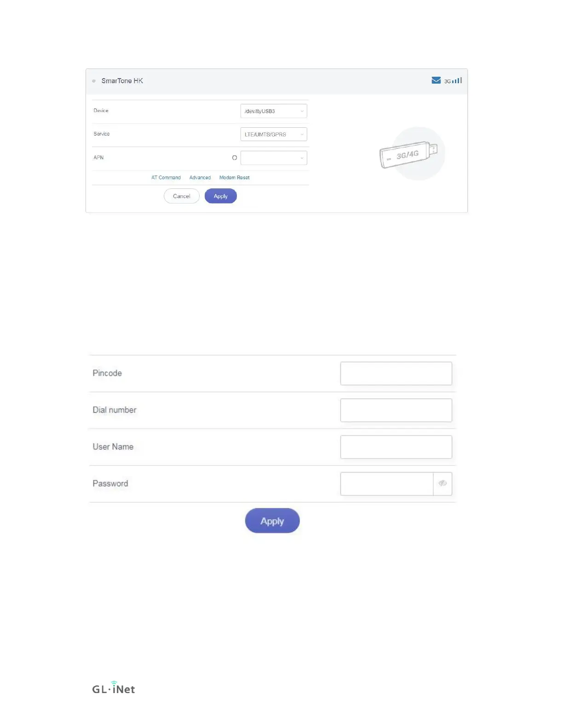Toggle password visibility eye icon
563x728 pixels.
pyautogui.click(x=442, y=483)
